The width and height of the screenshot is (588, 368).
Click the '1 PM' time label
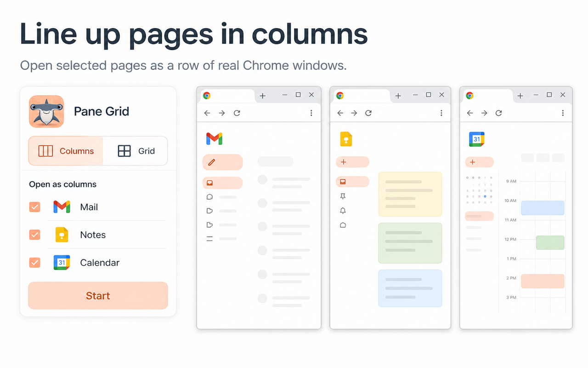click(x=511, y=259)
